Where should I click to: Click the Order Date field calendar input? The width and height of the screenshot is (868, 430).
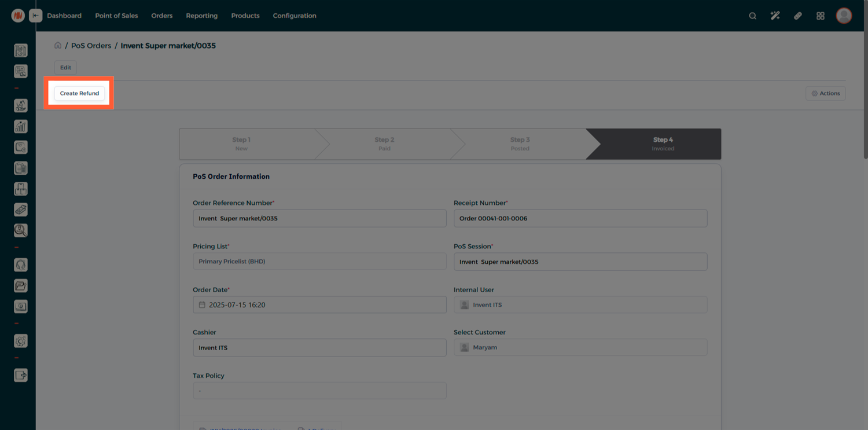[x=319, y=304]
